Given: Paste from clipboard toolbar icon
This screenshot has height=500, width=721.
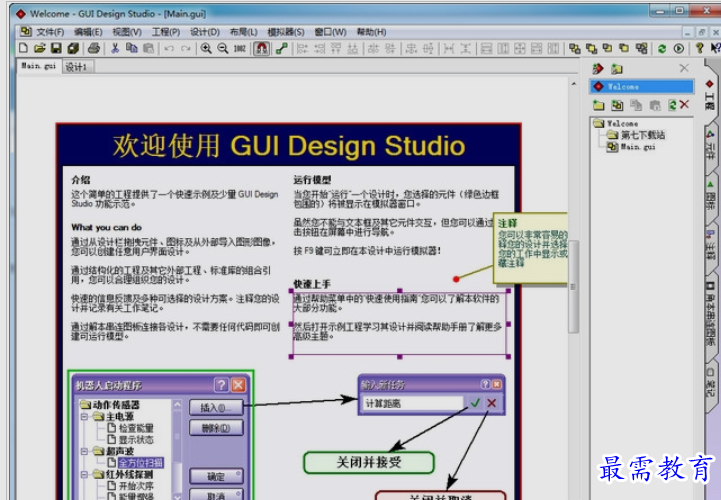Looking at the screenshot, I should pos(148,48).
